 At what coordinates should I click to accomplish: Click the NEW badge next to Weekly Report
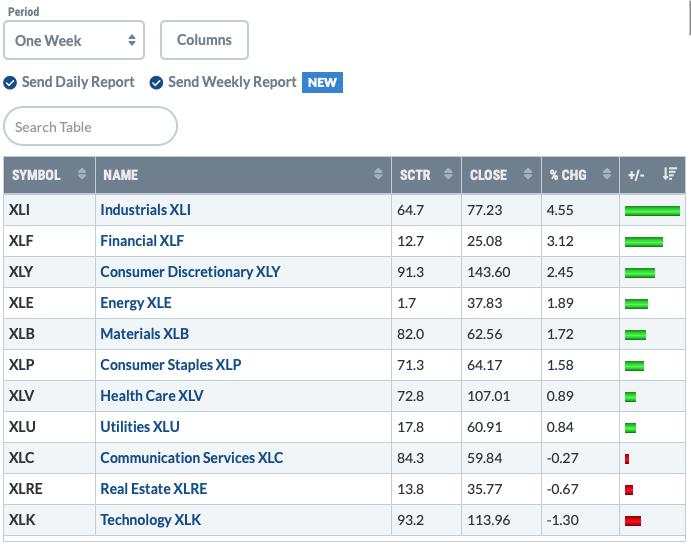pos(322,82)
